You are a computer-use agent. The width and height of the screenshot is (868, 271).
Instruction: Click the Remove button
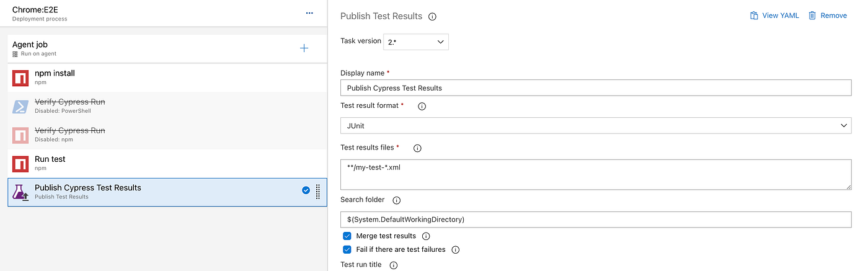point(828,16)
